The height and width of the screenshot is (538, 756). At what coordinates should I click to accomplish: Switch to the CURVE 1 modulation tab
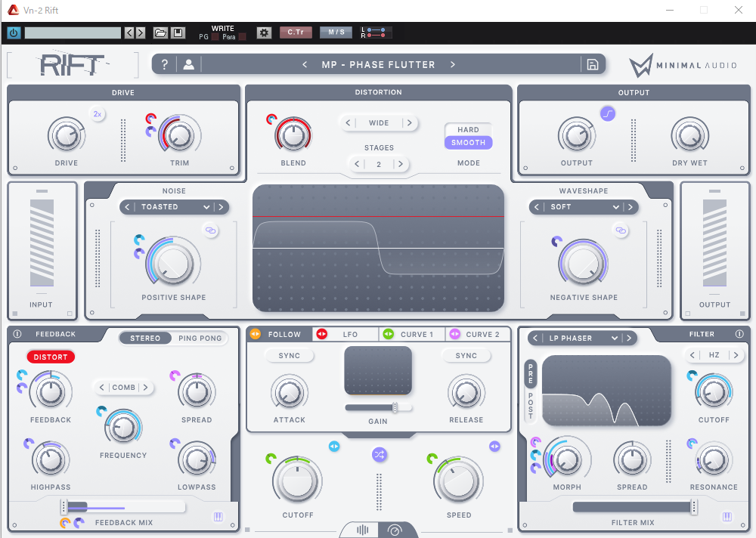[x=412, y=334]
